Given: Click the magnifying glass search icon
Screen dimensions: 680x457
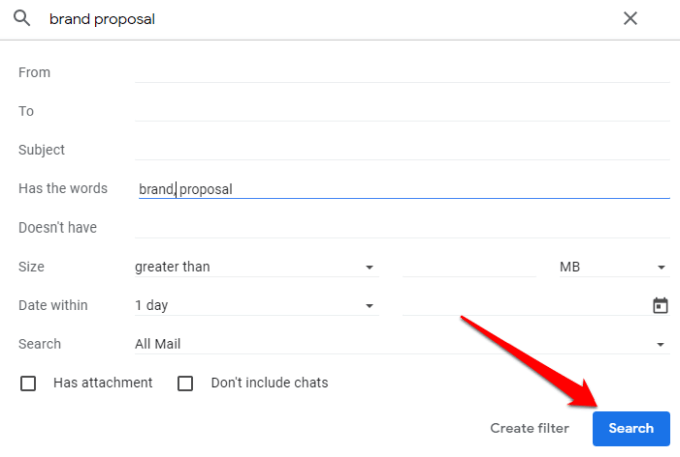Looking at the screenshot, I should (x=21, y=18).
